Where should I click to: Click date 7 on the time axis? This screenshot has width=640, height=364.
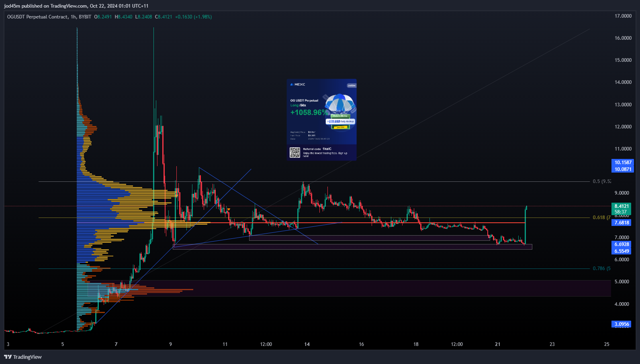click(116, 344)
